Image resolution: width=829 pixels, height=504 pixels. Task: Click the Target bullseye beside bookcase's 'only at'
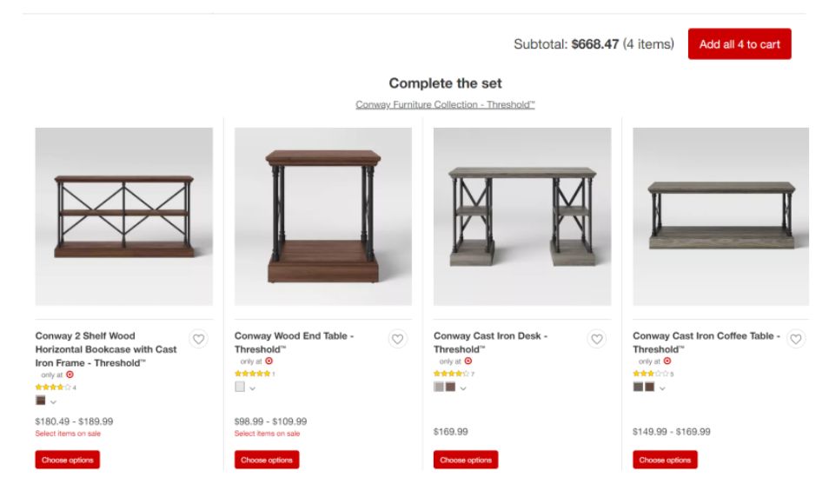[x=71, y=374]
